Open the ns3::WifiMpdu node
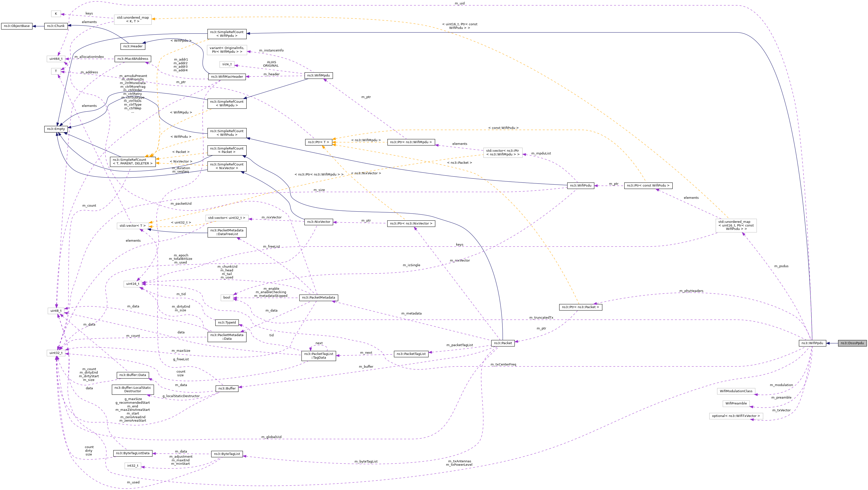868x490 pixels. pyautogui.click(x=319, y=75)
